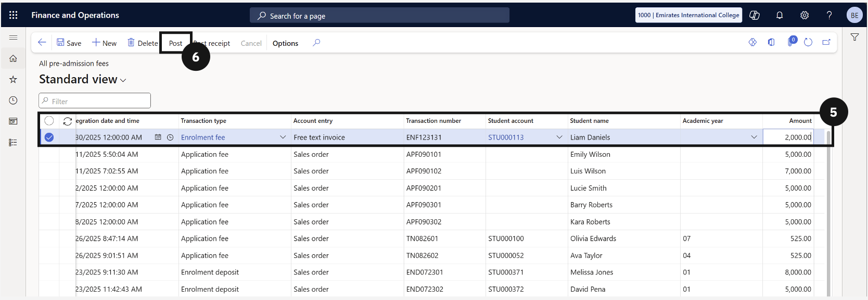Select the Ava Taylor name cell
Viewport: 868px width, 300px height.
coord(586,256)
